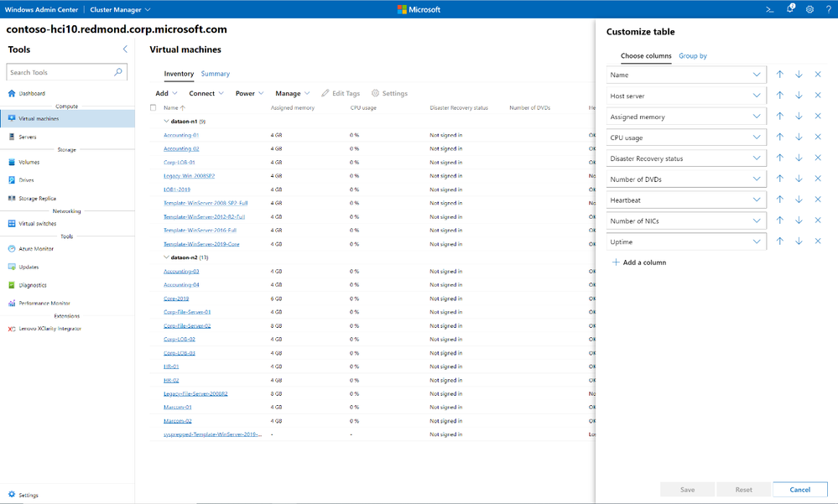The width and height of the screenshot is (838, 504).
Task: Switch to the Summary tab
Action: pyautogui.click(x=216, y=74)
